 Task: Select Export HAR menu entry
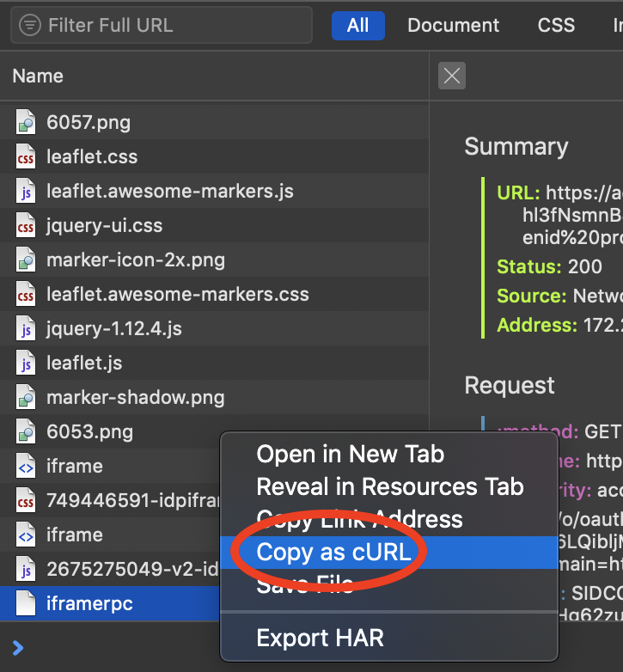[x=320, y=638]
